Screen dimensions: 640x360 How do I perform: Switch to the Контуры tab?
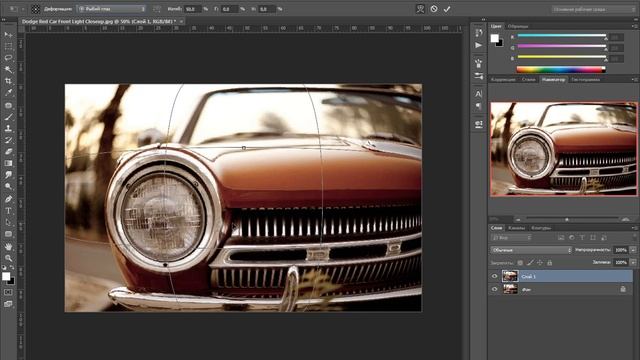(541, 228)
